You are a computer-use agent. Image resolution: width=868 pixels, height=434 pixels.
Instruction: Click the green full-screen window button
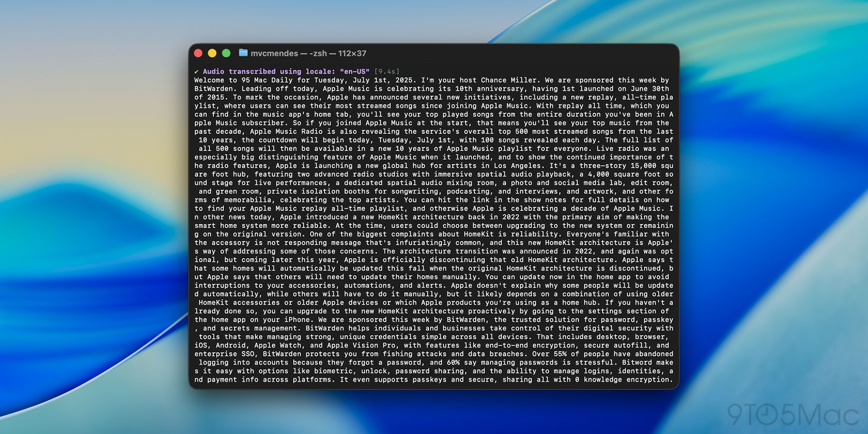pyautogui.click(x=226, y=53)
